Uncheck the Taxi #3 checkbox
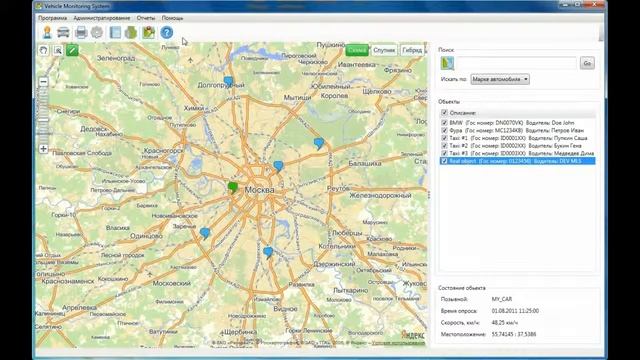This screenshot has width=640, height=360. tap(444, 153)
